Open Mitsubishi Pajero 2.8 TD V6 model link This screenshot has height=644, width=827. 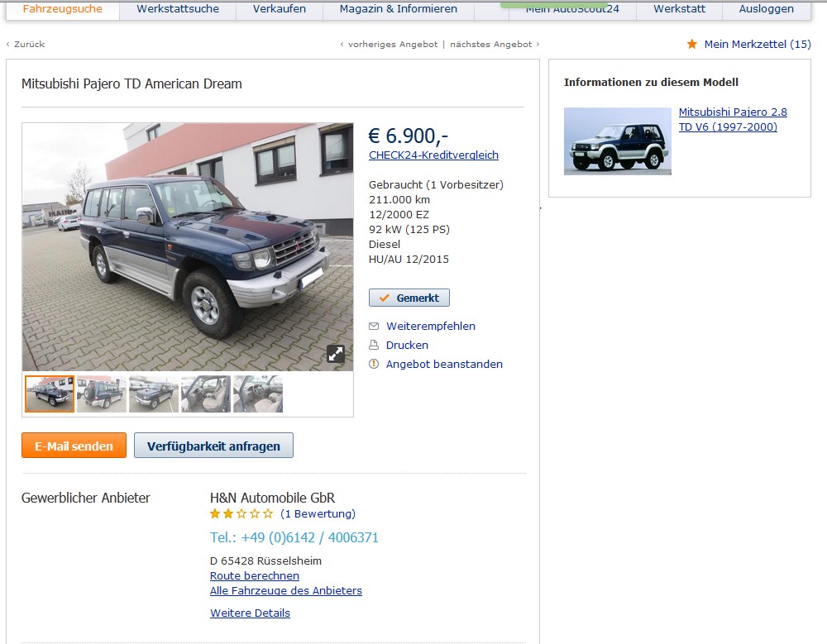(733, 119)
